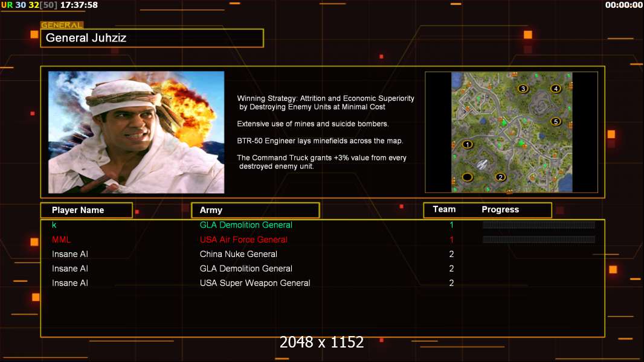Image resolution: width=644 pixels, height=362 pixels.
Task: Click 'USA Super Weapon General' army text
Action: click(255, 283)
